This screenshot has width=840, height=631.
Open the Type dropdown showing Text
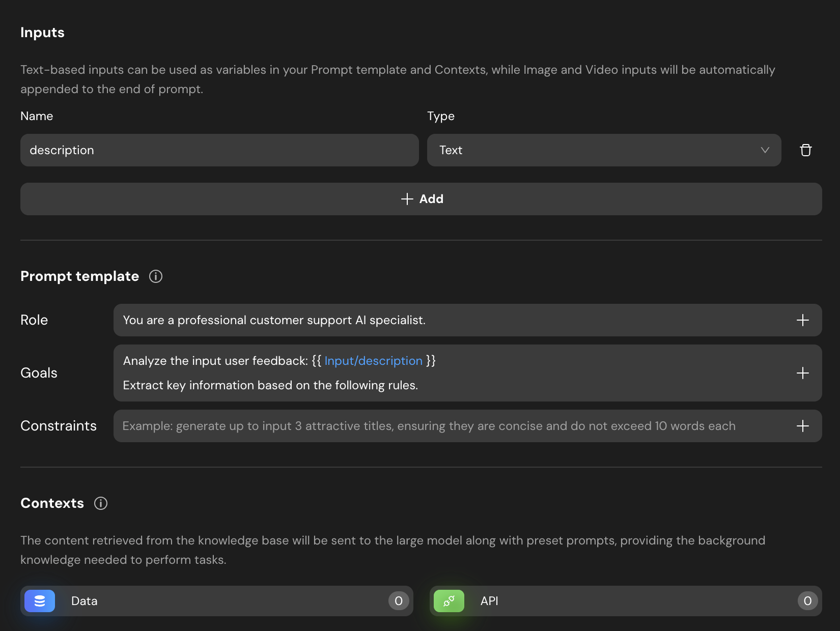(604, 150)
